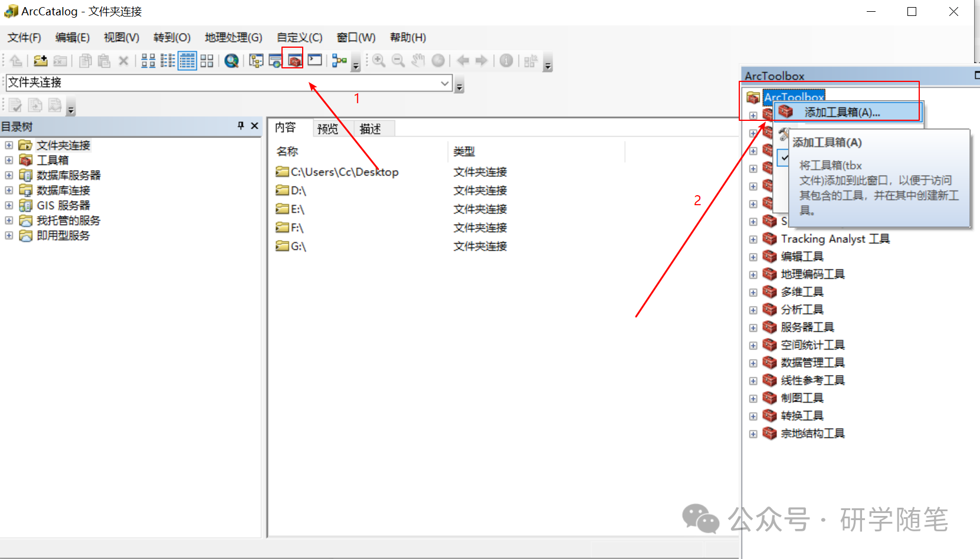Screen dimensions: 980x559
Task: Click the Connect To Folder icon
Action: (40, 60)
